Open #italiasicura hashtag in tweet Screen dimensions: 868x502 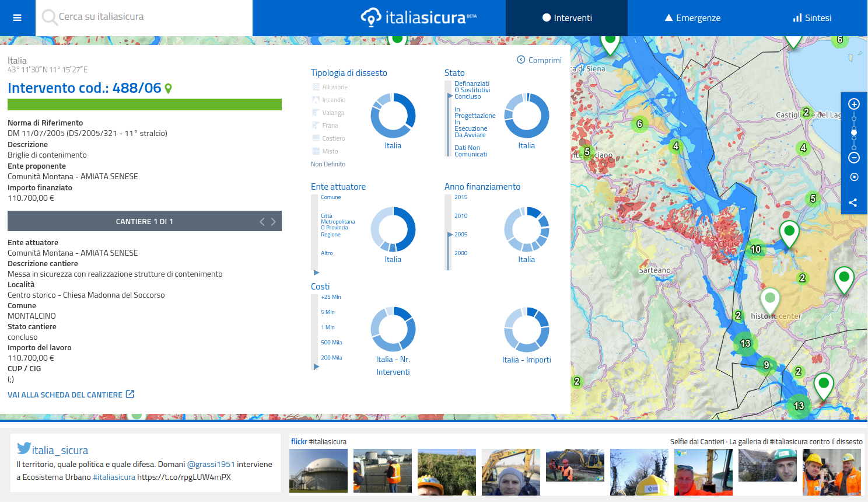click(114, 477)
